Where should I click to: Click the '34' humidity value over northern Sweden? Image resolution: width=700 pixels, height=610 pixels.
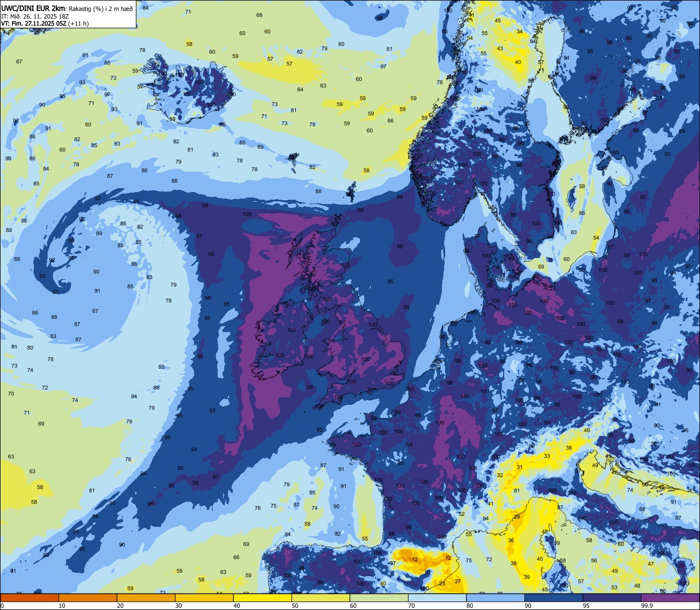(520, 32)
